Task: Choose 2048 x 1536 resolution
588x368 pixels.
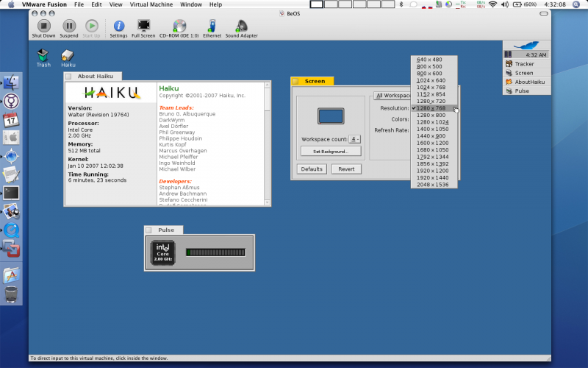Action: tap(434, 185)
